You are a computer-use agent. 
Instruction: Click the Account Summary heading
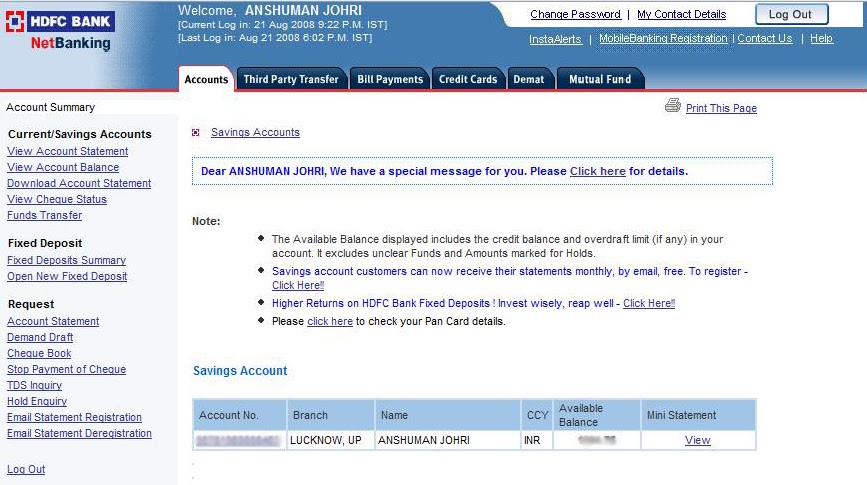point(50,107)
